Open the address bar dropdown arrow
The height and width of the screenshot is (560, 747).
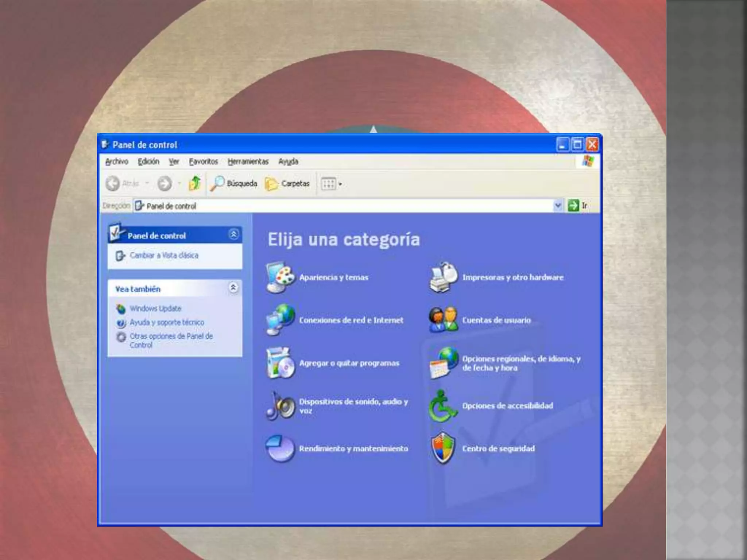(558, 206)
